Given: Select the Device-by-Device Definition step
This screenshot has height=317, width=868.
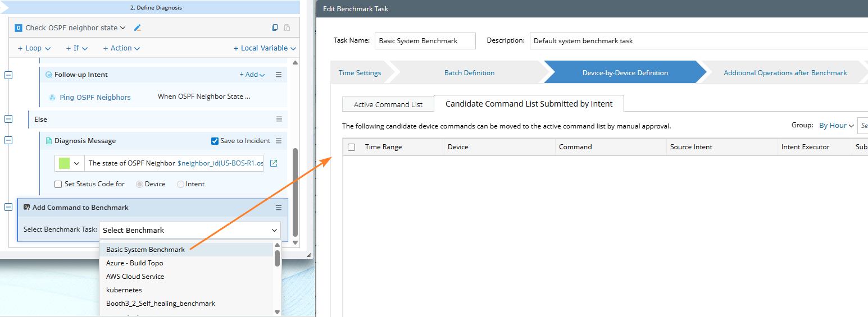Looking at the screenshot, I should click(625, 73).
